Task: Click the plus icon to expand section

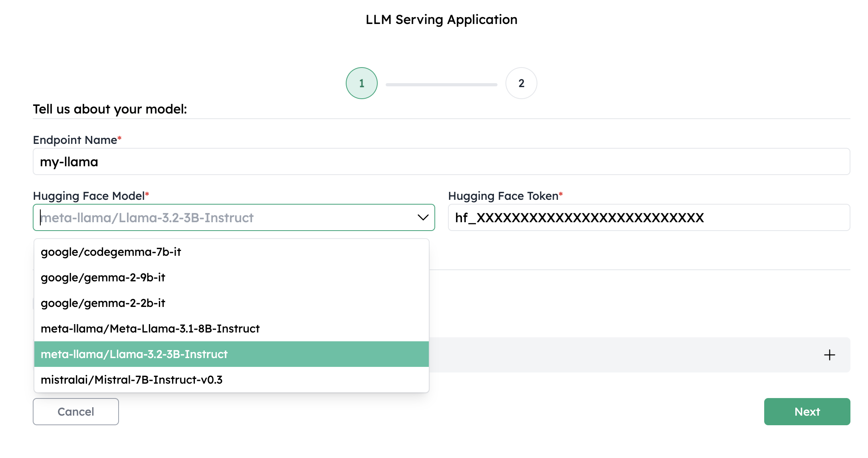Action: (829, 355)
